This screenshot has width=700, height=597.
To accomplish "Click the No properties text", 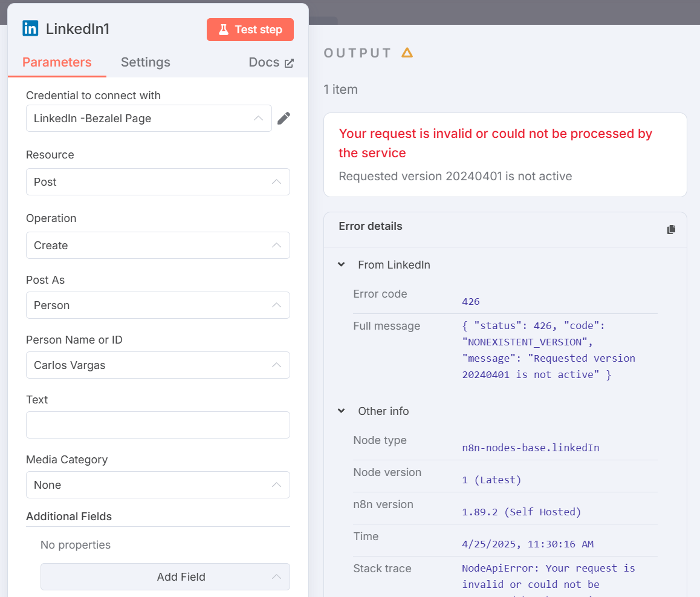I will [x=76, y=545].
